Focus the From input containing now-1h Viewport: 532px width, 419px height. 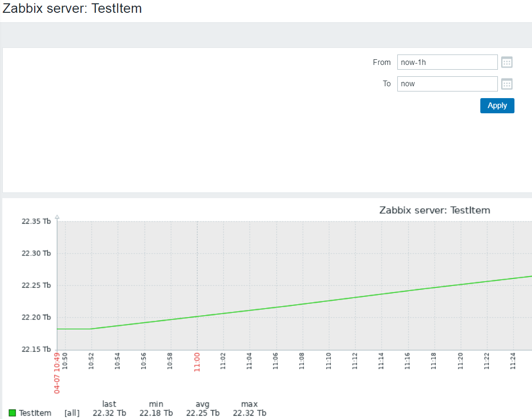447,62
